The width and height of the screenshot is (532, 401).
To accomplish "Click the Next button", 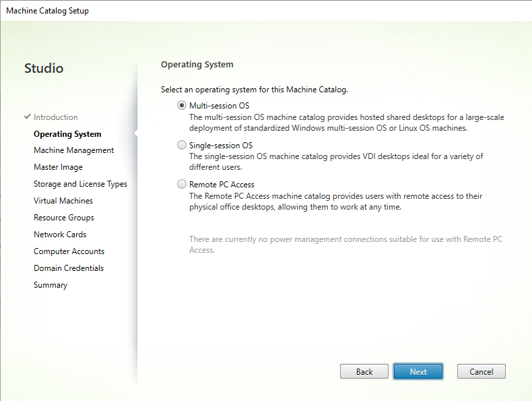I will 418,371.
